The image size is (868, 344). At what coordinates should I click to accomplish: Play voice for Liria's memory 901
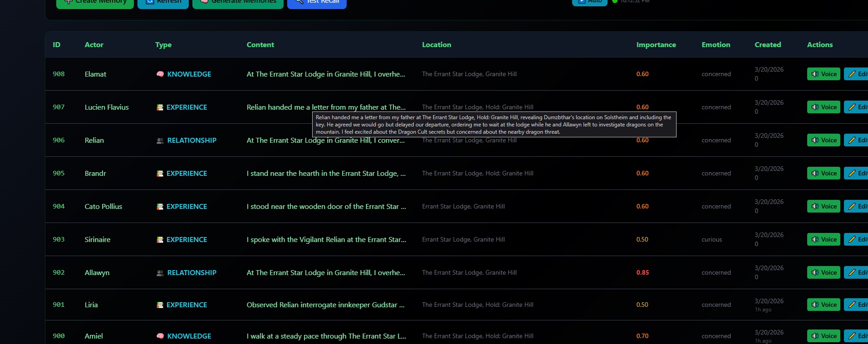pyautogui.click(x=824, y=305)
